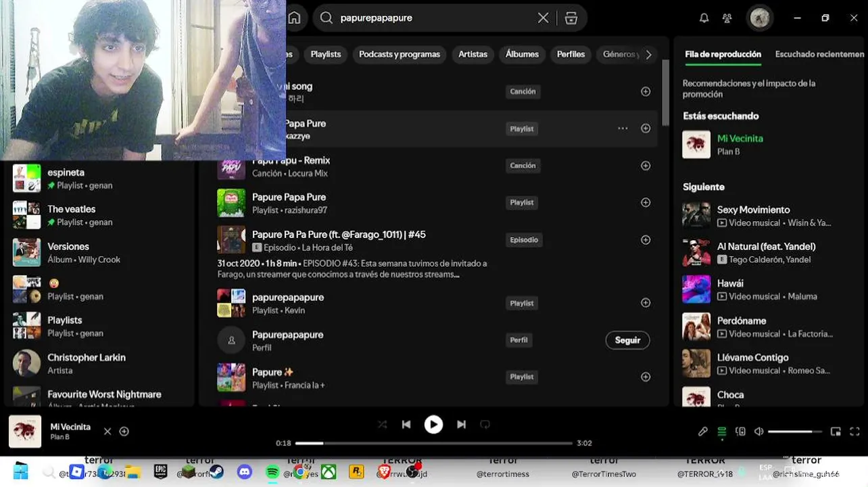868x487 pixels.
Task: Open 'Playlists' folder by genan
Action: coord(101,326)
